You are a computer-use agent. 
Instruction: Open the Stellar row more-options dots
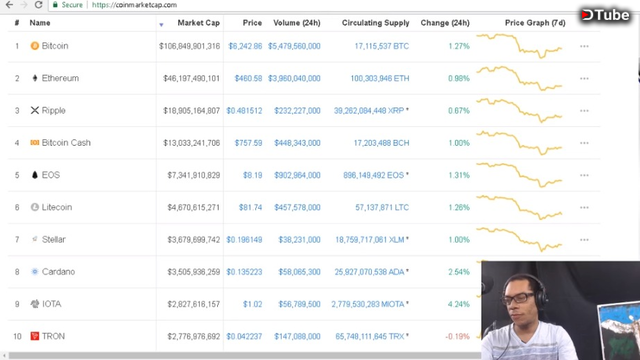coord(584,240)
